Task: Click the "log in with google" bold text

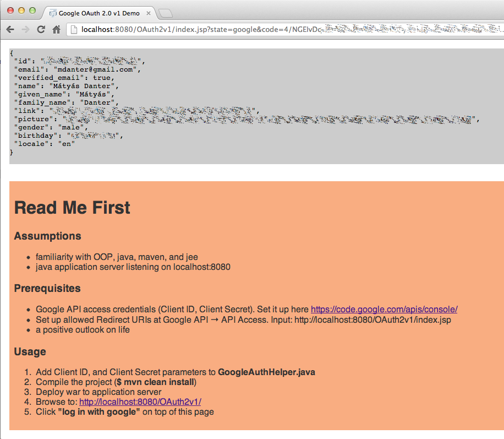Action: tap(99, 412)
